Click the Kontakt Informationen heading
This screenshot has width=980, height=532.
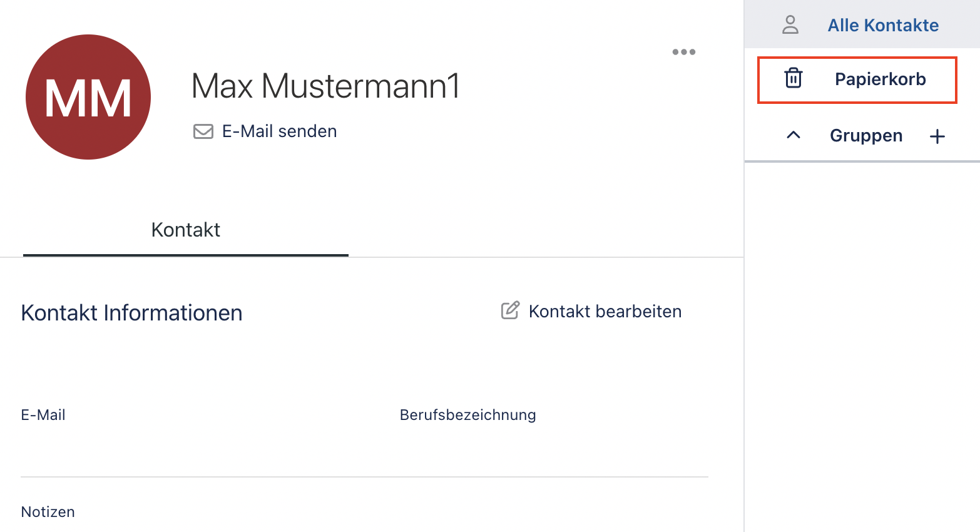(x=131, y=313)
